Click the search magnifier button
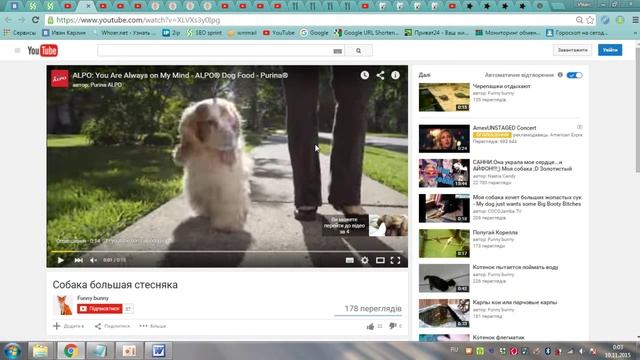The image size is (640, 360). pyautogui.click(x=358, y=51)
